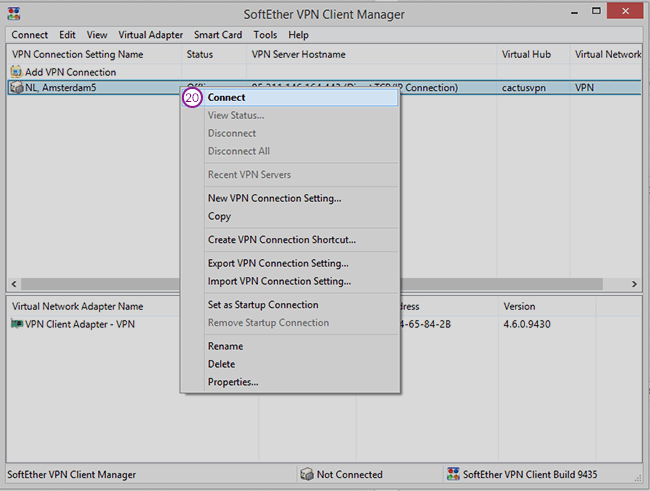Open the Tools menu

click(x=265, y=35)
